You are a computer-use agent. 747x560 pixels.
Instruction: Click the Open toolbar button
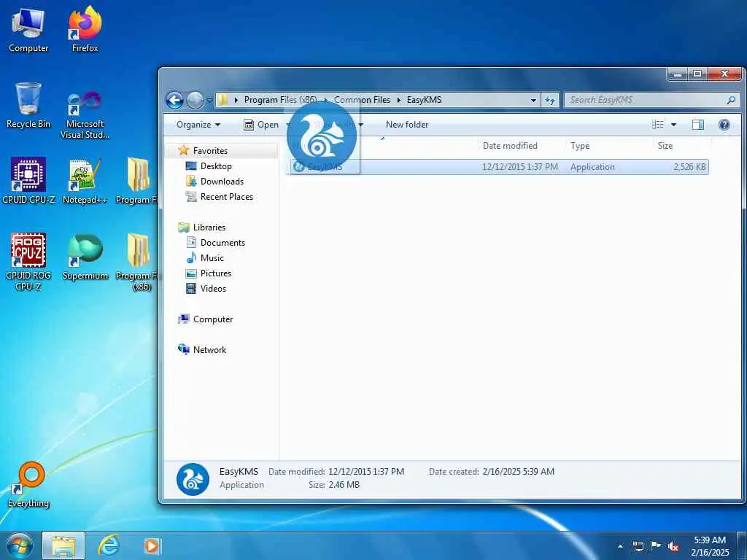pyautogui.click(x=262, y=125)
